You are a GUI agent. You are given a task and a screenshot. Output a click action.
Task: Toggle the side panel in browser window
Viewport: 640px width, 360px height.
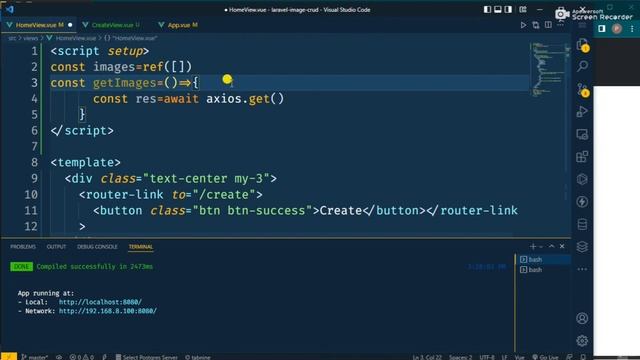pyautogui.click(x=602, y=29)
